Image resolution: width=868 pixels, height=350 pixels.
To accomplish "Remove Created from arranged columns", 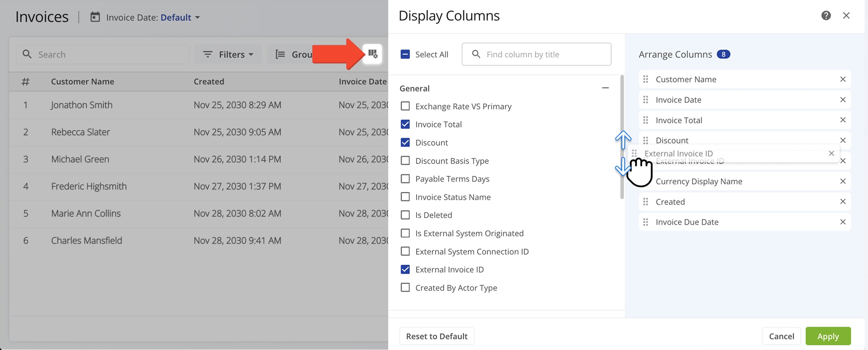I will (843, 202).
